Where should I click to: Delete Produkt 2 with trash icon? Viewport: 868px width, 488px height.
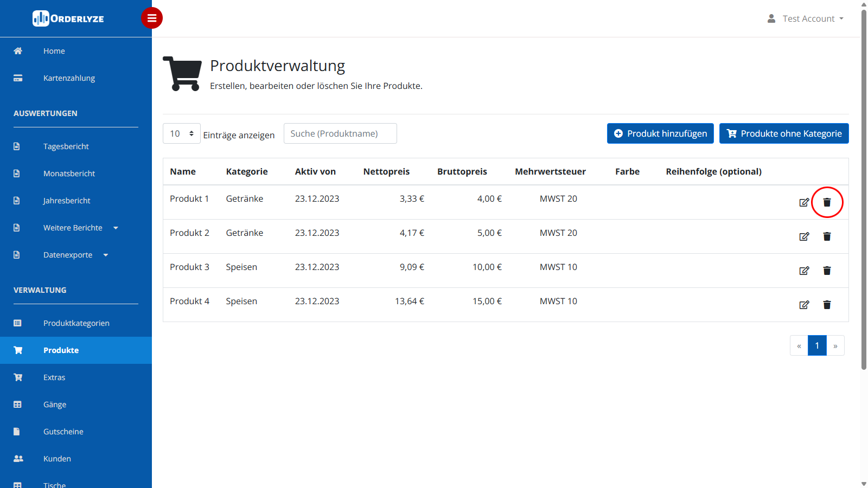point(827,236)
